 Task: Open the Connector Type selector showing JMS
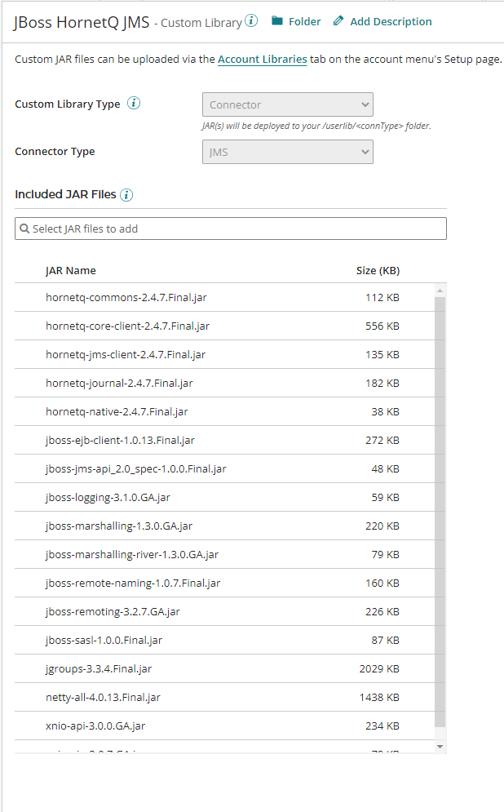click(287, 152)
